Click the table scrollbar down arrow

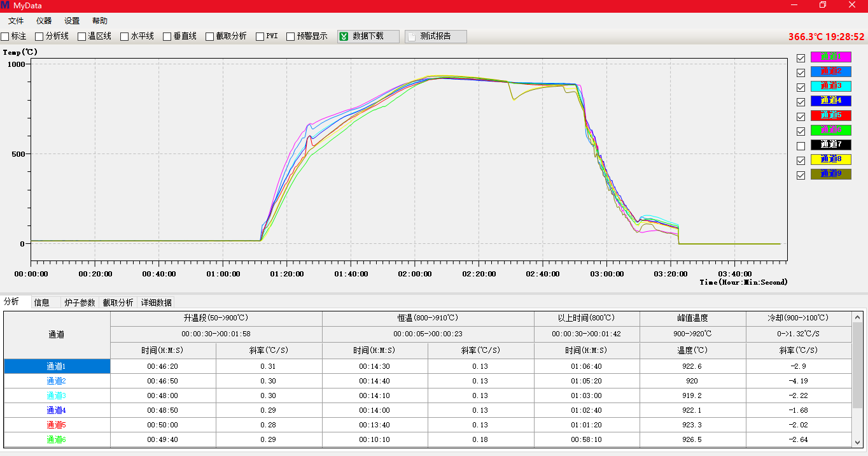[x=857, y=441]
